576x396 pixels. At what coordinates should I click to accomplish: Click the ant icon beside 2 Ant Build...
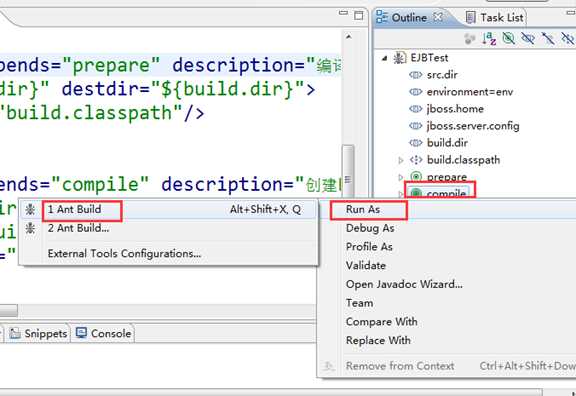click(x=30, y=228)
